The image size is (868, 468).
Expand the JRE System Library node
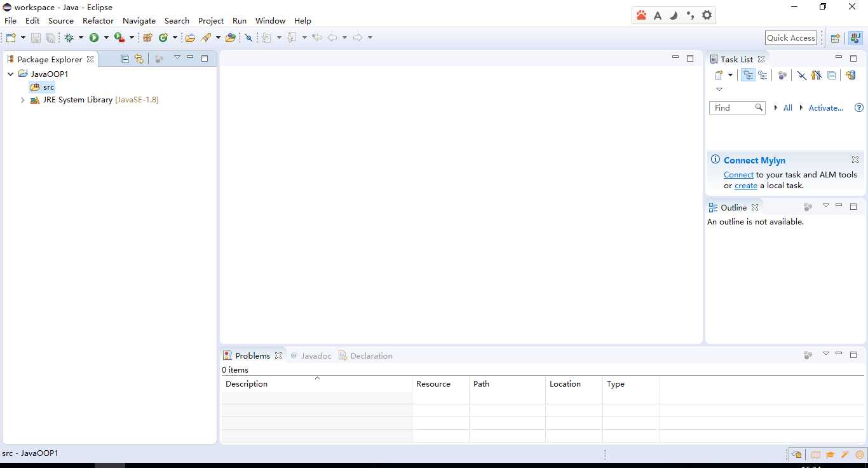23,100
